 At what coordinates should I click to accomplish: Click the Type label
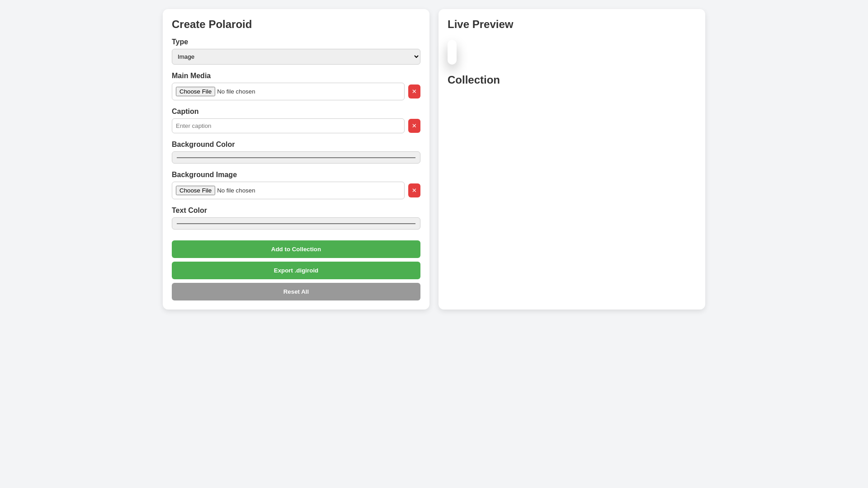tap(180, 42)
